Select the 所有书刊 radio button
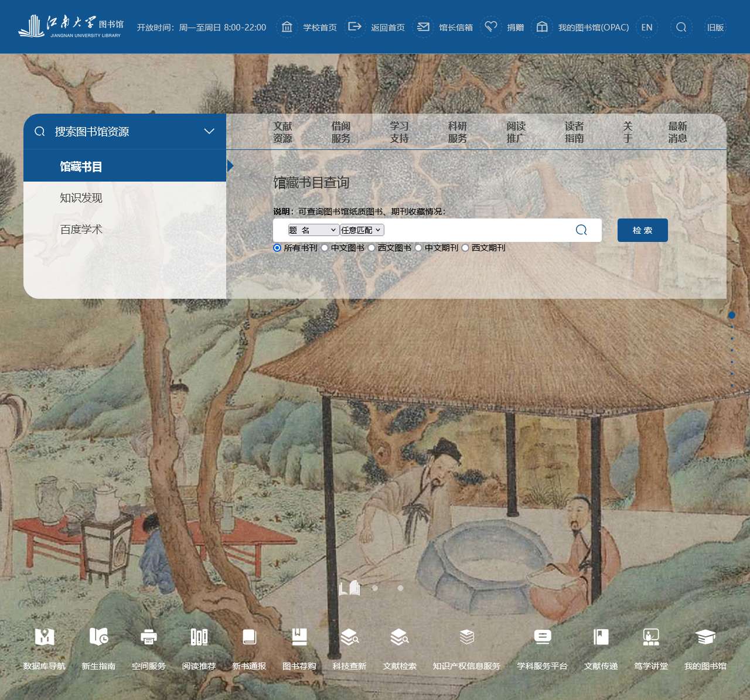 (277, 248)
